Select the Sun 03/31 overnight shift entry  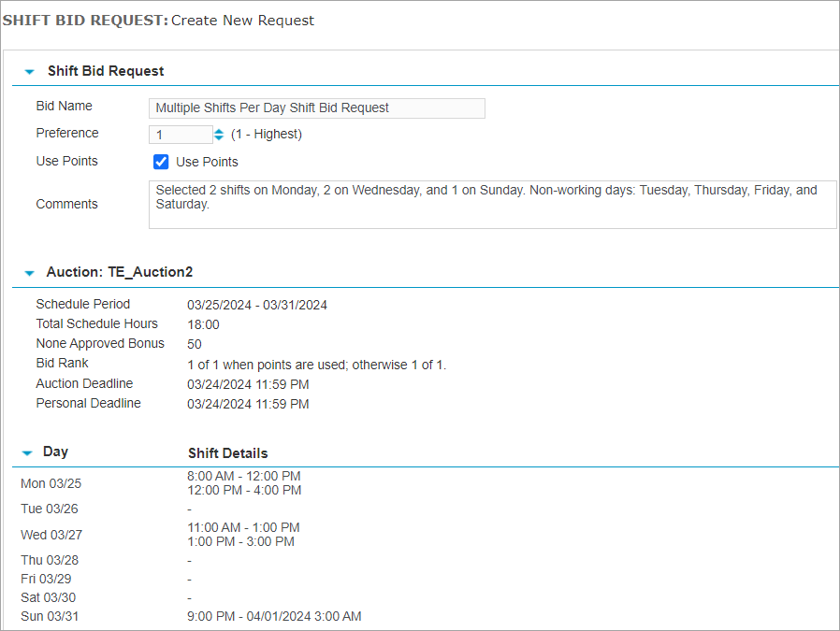point(273,616)
